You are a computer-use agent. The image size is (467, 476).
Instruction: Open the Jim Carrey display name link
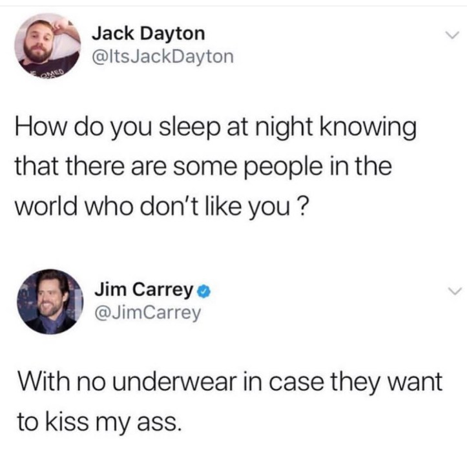[144, 289]
